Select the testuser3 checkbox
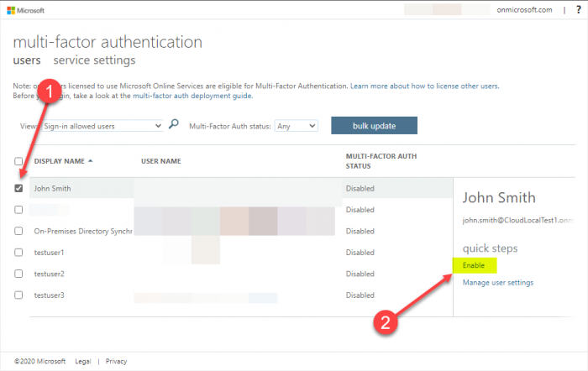This screenshot has width=588, height=371. coord(18,295)
